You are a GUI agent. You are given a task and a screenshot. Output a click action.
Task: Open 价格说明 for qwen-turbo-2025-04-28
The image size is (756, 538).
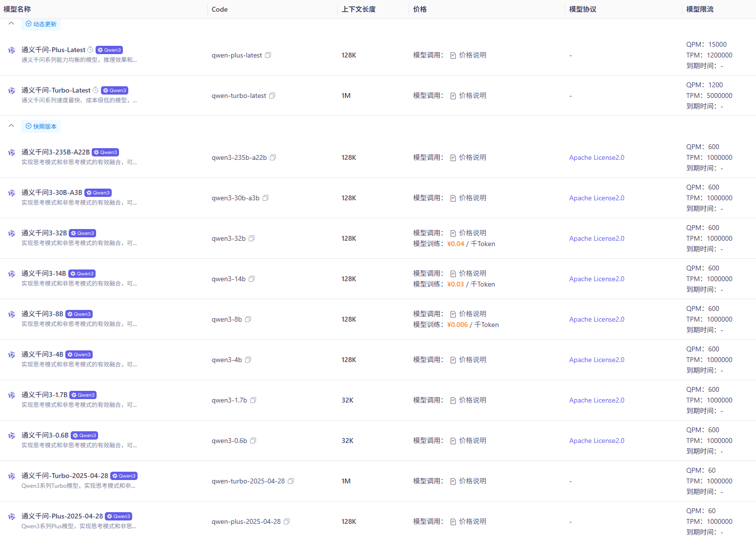(x=468, y=481)
